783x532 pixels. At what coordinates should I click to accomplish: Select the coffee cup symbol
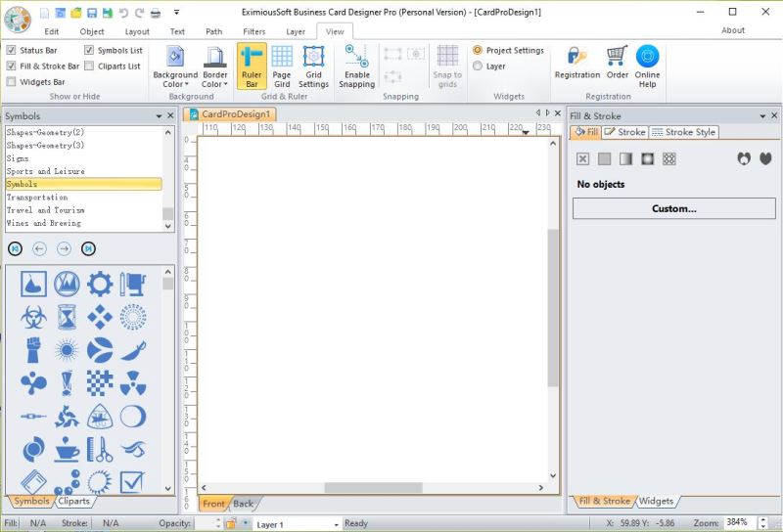(67, 449)
